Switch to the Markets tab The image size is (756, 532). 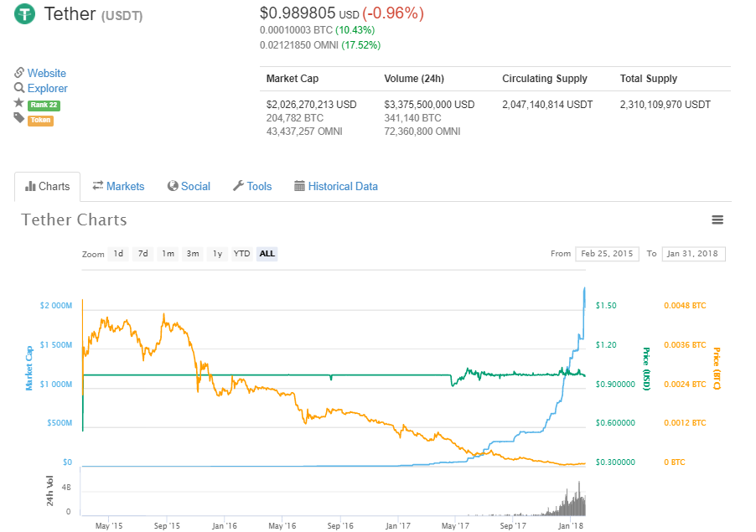coord(119,187)
